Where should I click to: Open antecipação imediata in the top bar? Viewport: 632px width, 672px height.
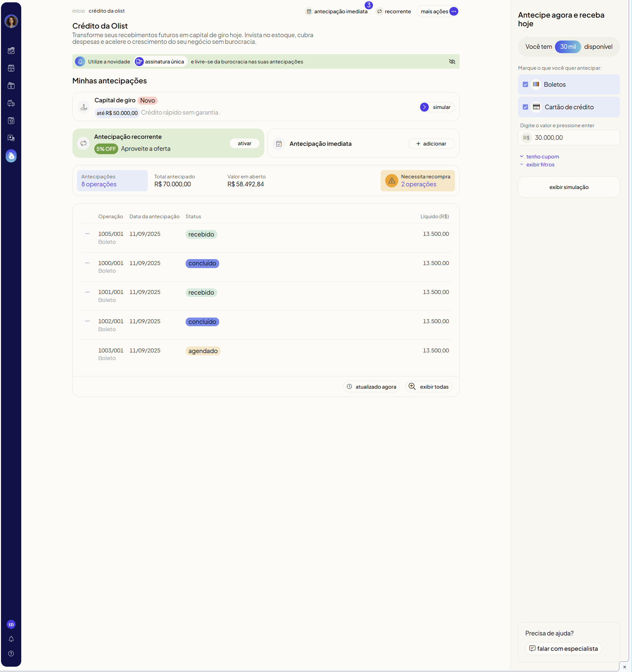point(337,12)
